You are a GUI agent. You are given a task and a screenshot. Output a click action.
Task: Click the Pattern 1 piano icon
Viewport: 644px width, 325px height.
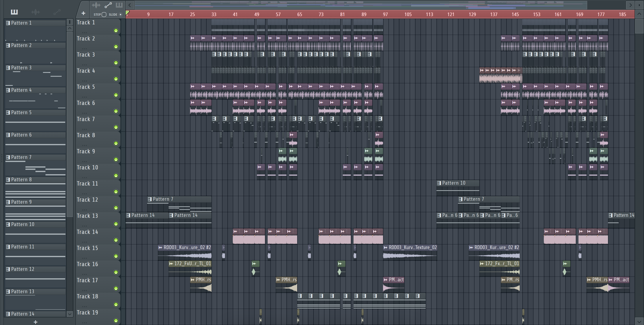(8, 23)
